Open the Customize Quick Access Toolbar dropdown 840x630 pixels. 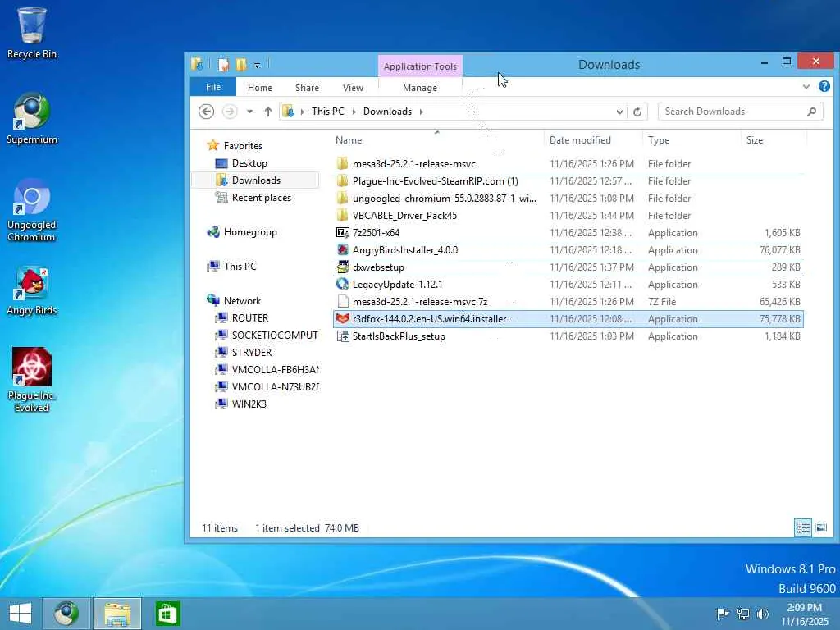[x=257, y=66]
